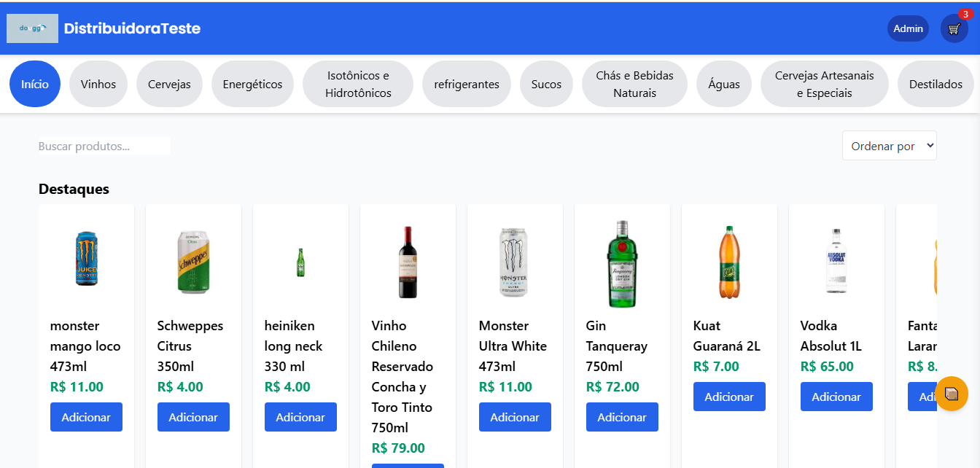Click the DistribuidoraTeste logo image
The width and height of the screenshot is (980, 468).
tap(32, 28)
